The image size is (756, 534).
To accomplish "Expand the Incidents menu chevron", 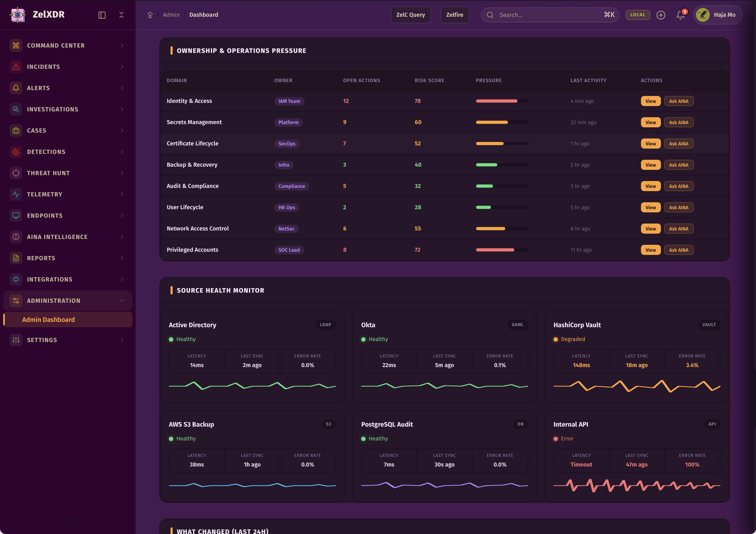I will pyautogui.click(x=122, y=66).
